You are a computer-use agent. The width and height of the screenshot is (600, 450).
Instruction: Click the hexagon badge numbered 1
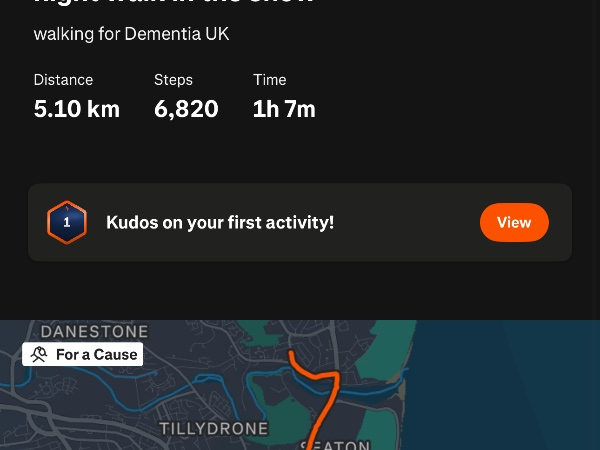(x=67, y=222)
